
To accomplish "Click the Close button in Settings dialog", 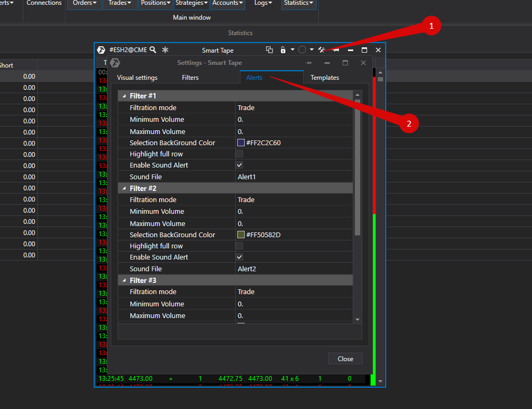I will click(x=345, y=359).
